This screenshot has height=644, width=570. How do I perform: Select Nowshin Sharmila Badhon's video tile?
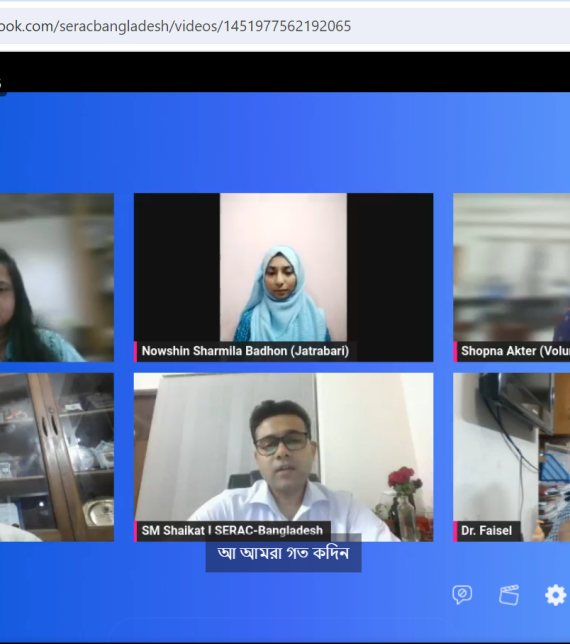(283, 277)
